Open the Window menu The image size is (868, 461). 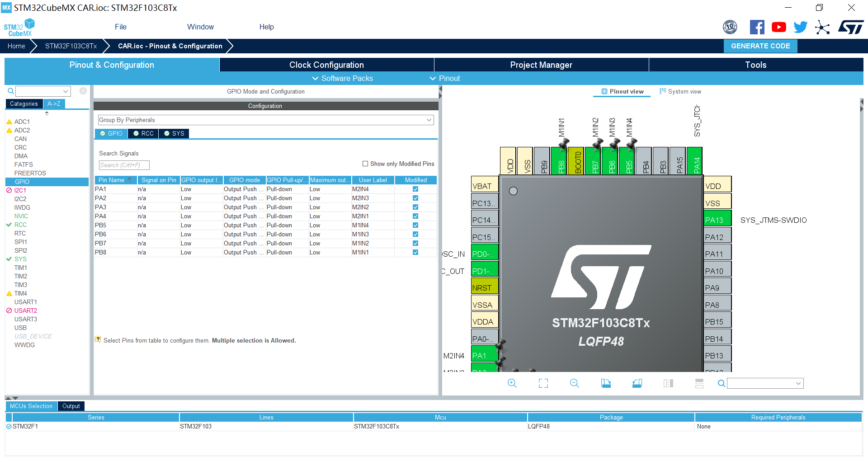[200, 27]
